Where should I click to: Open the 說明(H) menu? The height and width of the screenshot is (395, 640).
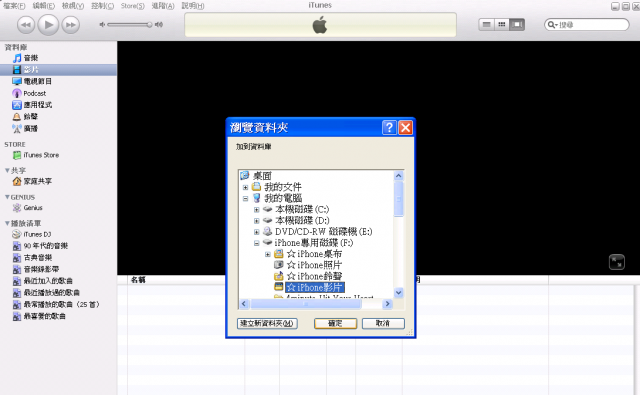coord(193,6)
